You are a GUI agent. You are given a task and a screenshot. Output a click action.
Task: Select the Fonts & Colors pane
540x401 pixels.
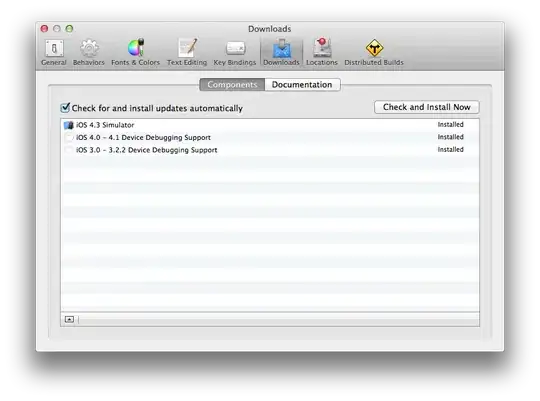tap(135, 52)
